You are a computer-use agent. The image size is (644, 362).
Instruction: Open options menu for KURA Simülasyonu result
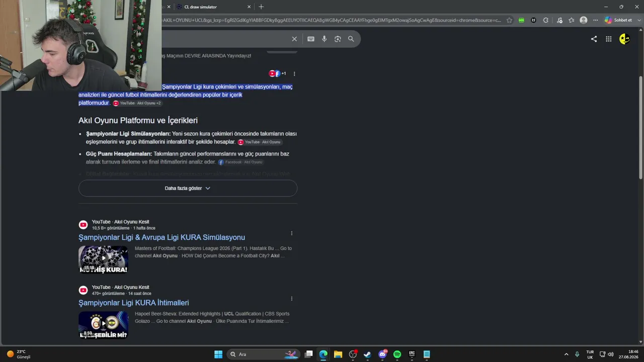pyautogui.click(x=291, y=233)
